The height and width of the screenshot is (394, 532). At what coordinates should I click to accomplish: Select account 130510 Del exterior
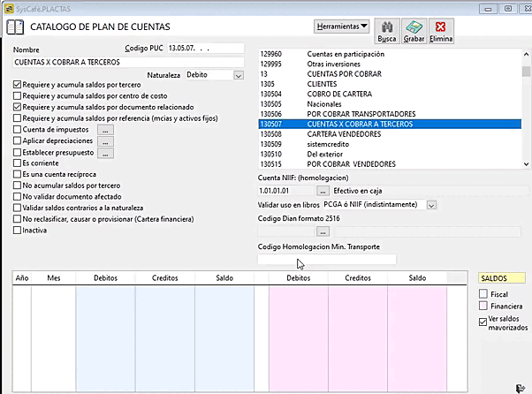click(390, 155)
